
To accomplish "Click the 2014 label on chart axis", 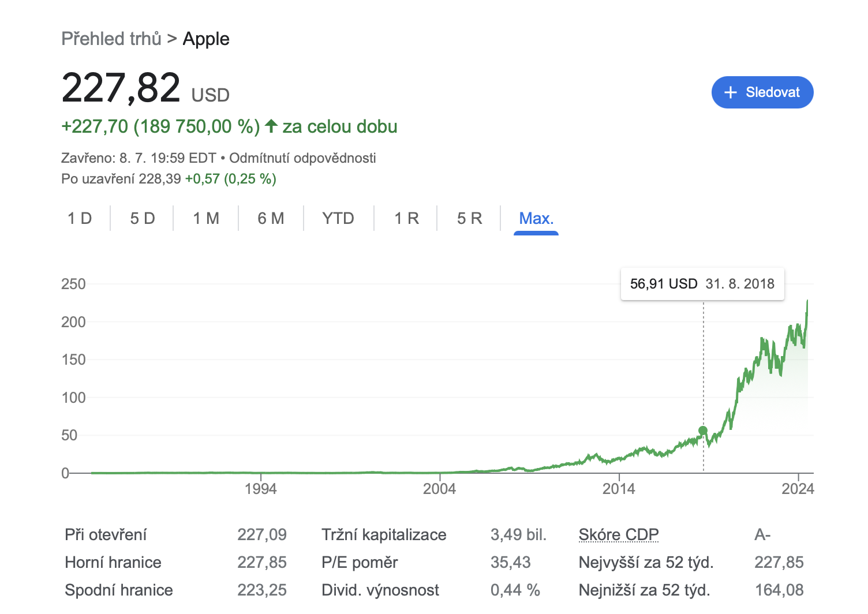I will coord(619,489).
